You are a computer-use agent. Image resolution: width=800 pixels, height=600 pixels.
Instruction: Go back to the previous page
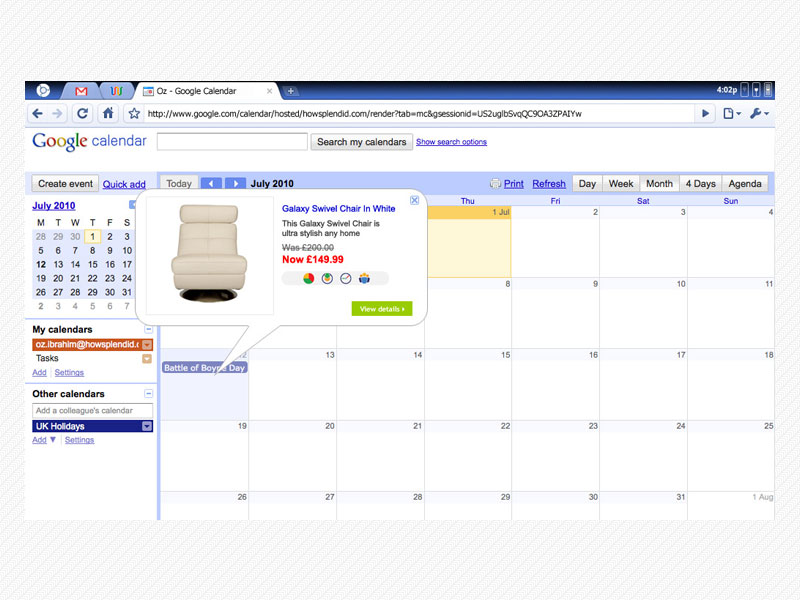click(x=37, y=113)
